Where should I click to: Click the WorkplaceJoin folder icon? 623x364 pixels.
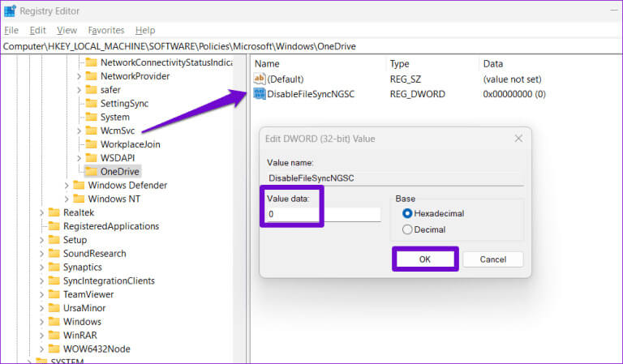tap(92, 144)
